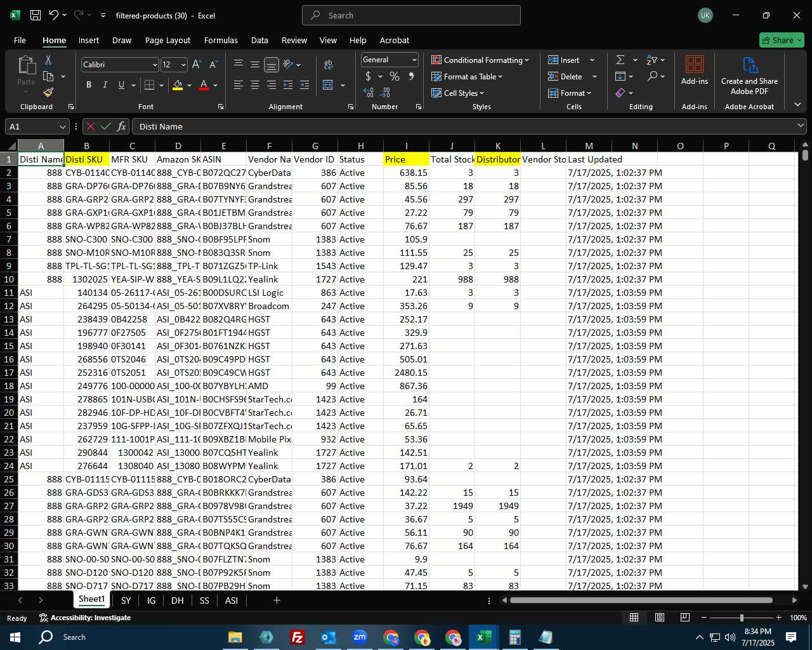Viewport: 812px width, 650px height.
Task: Toggle Top Align vertical alignment
Action: pos(239,65)
